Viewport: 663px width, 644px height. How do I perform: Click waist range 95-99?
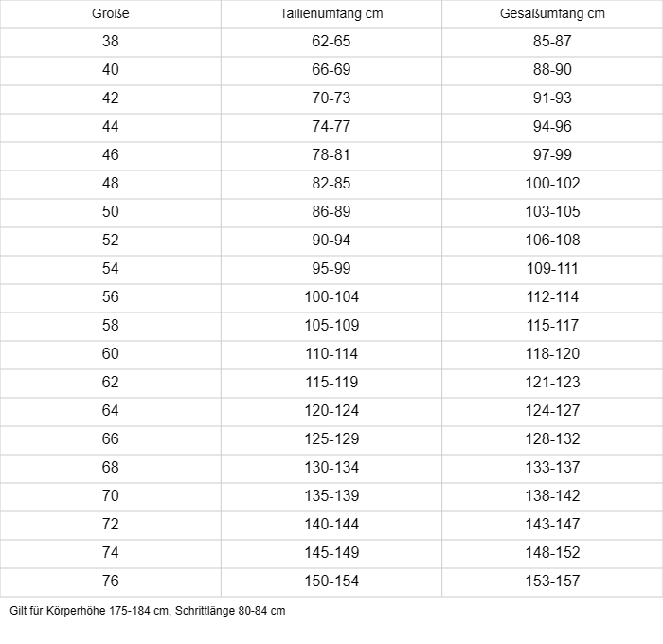tap(331, 269)
